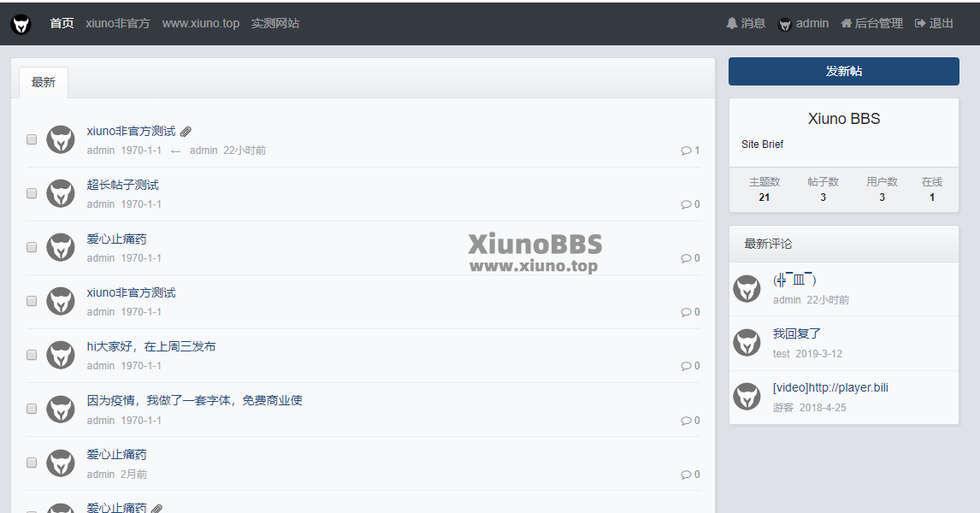Click last replier admin beside 22小时前 in first thread

(204, 150)
